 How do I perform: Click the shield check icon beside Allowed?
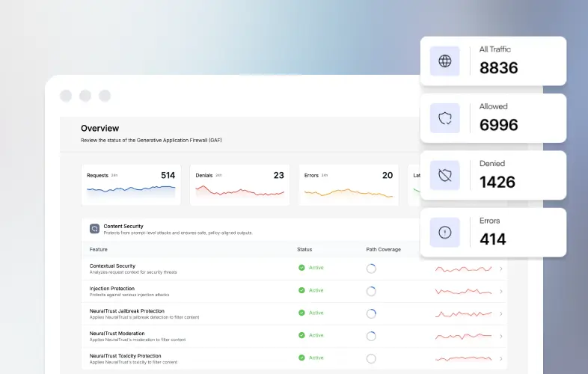[445, 118]
